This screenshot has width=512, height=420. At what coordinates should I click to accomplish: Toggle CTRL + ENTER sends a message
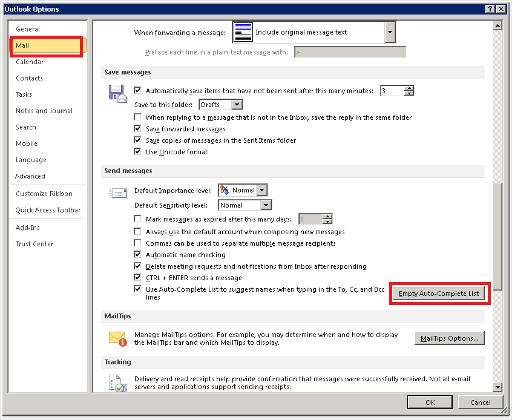click(x=137, y=278)
